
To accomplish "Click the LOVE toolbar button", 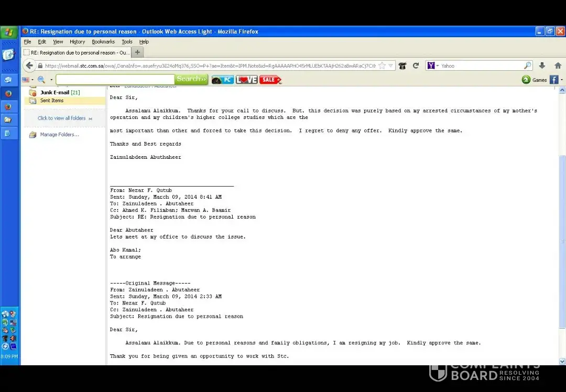I will point(246,80).
